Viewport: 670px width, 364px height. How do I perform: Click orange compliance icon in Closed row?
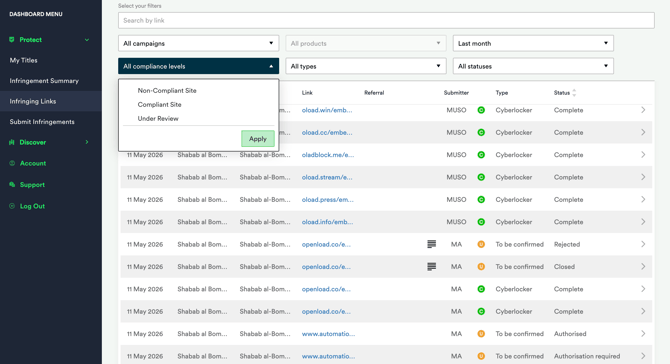(x=481, y=267)
